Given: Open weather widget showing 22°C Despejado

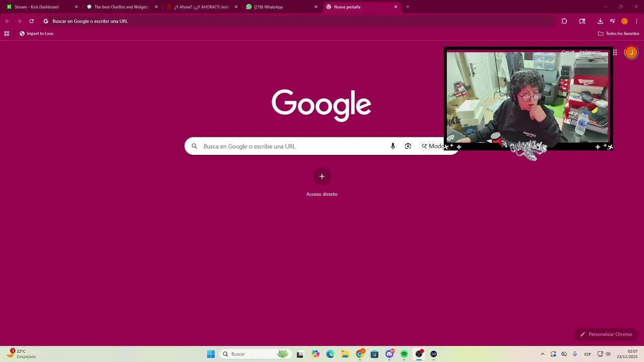Looking at the screenshot, I should point(22,354).
